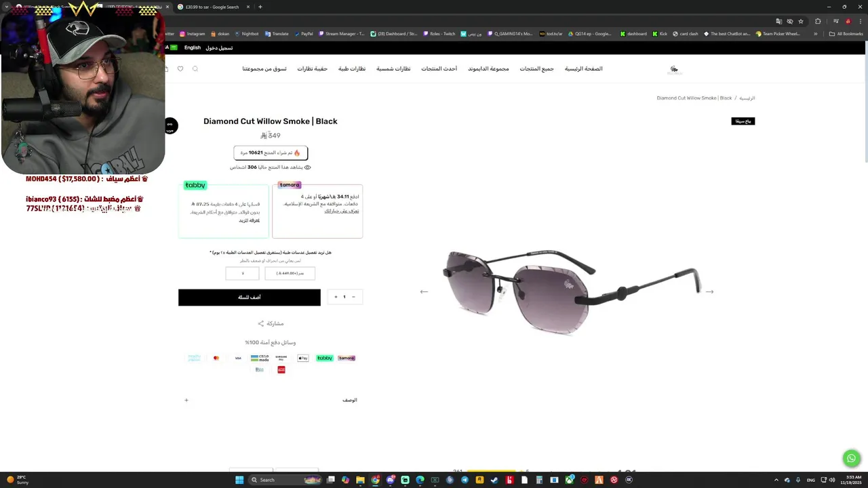This screenshot has width=868, height=488.
Task: Open نظارات شمسية menu item
Action: click(x=393, y=68)
